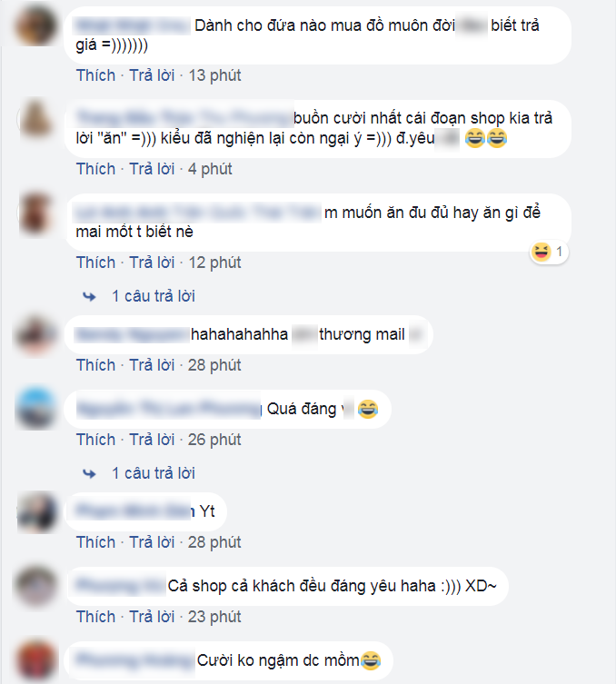This screenshot has height=684, width=616.
Task: Click Trả lời under the 23 phút comment
Action: click(x=152, y=617)
